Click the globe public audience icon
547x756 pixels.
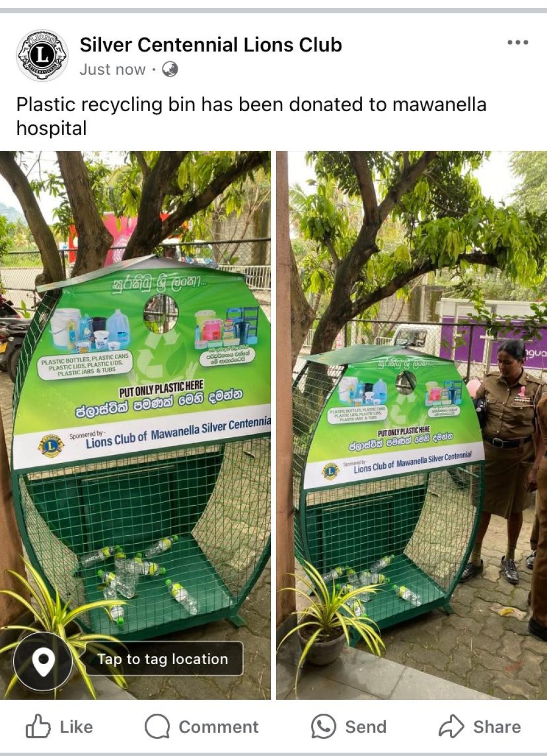pyautogui.click(x=170, y=70)
